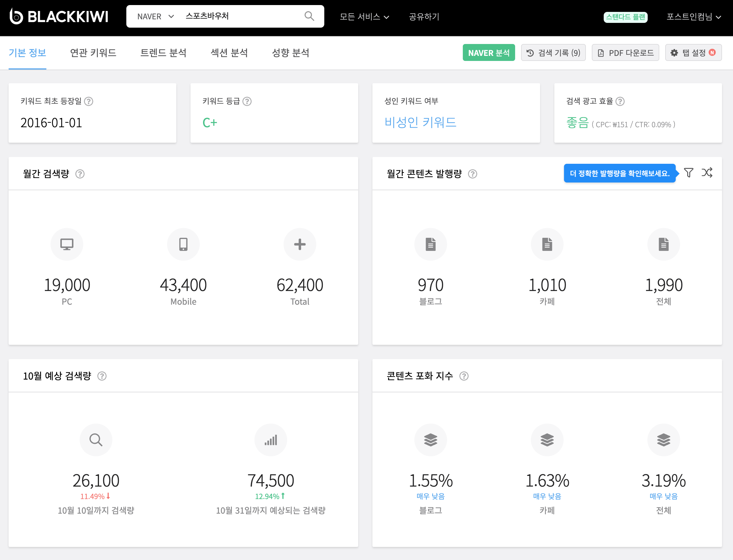Image resolution: width=733 pixels, height=560 pixels.
Task: Click the PDF 다운로드 button
Action: tap(625, 53)
